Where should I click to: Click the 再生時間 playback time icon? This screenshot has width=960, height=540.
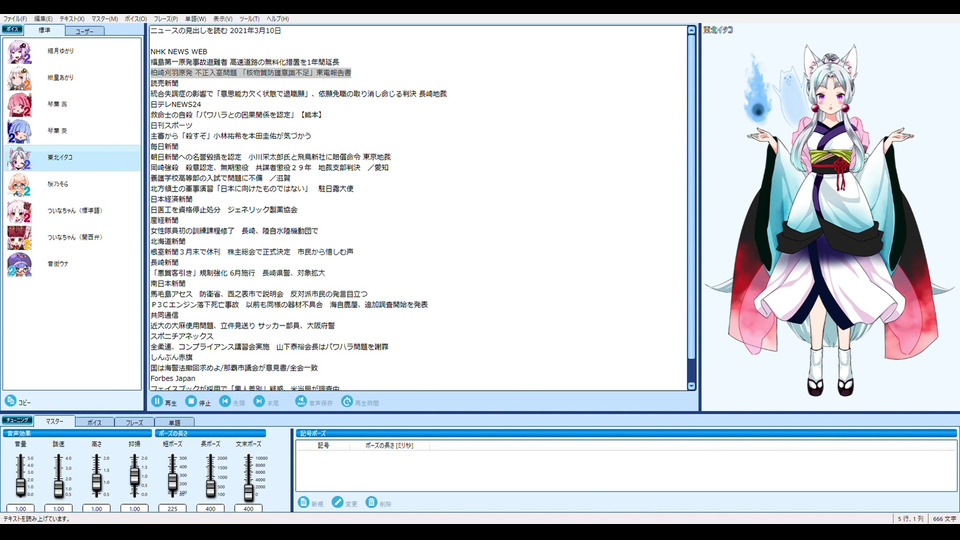click(347, 402)
